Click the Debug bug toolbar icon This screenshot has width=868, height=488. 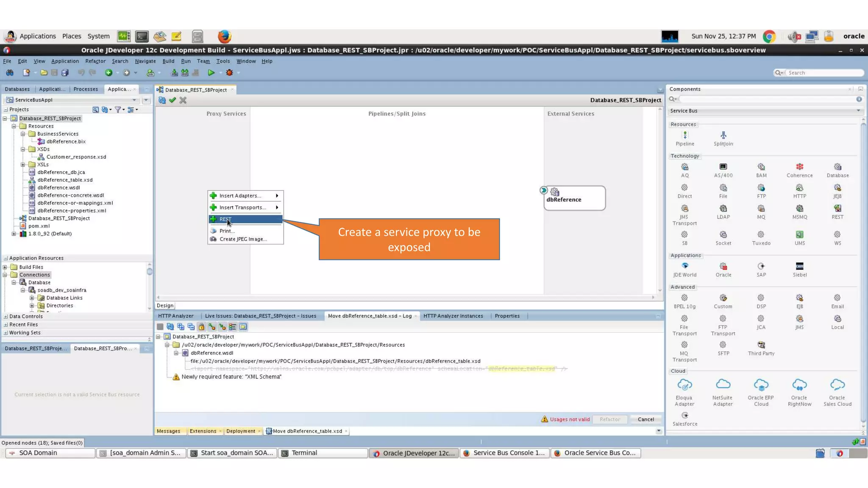point(229,73)
